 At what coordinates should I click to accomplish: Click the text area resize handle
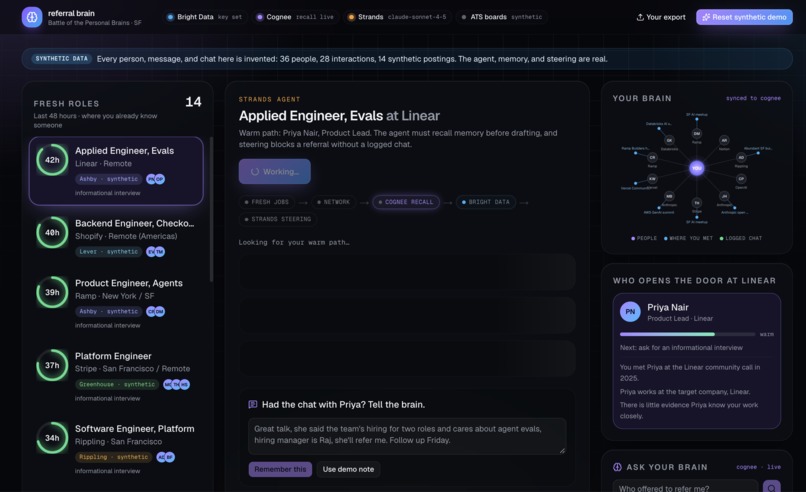[562, 450]
